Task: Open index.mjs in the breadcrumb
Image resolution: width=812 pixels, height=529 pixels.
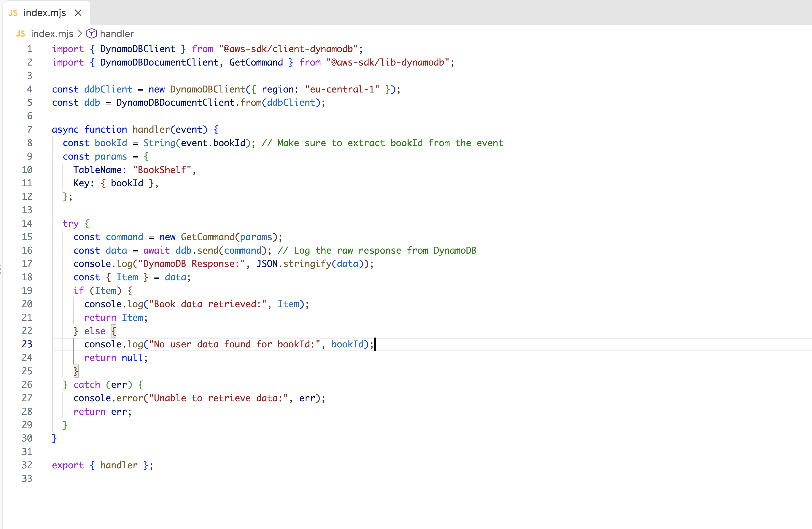Action: [x=52, y=34]
